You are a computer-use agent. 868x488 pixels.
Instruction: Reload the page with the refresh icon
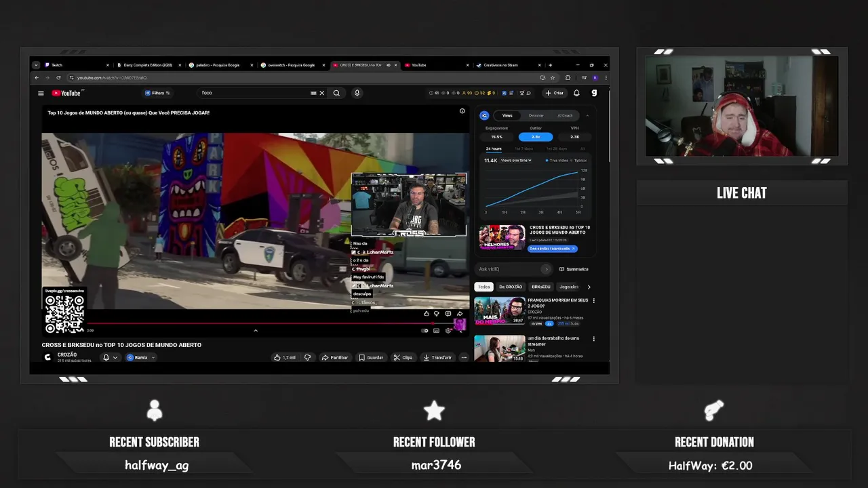[58, 77]
